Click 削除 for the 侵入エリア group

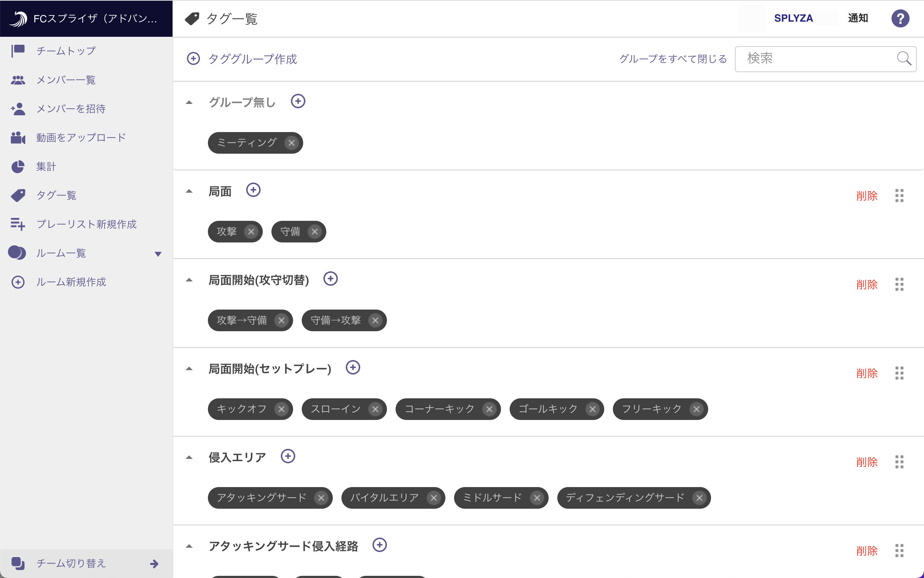point(867,462)
